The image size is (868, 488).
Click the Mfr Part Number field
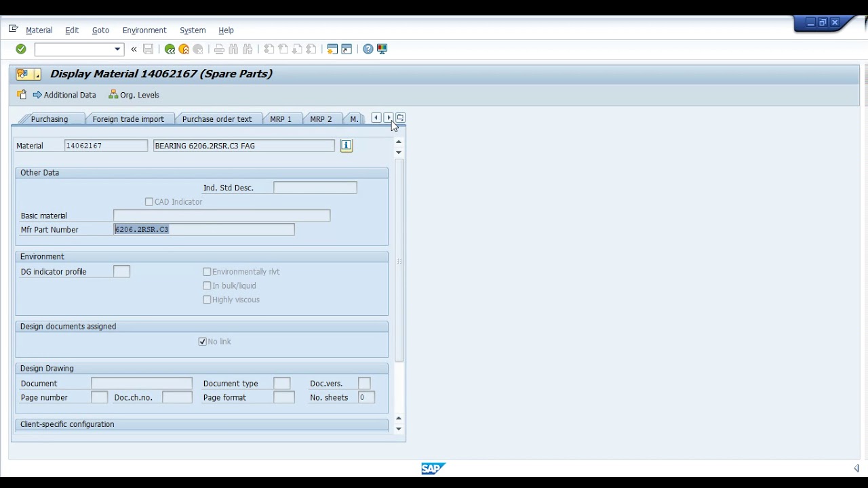(204, 230)
